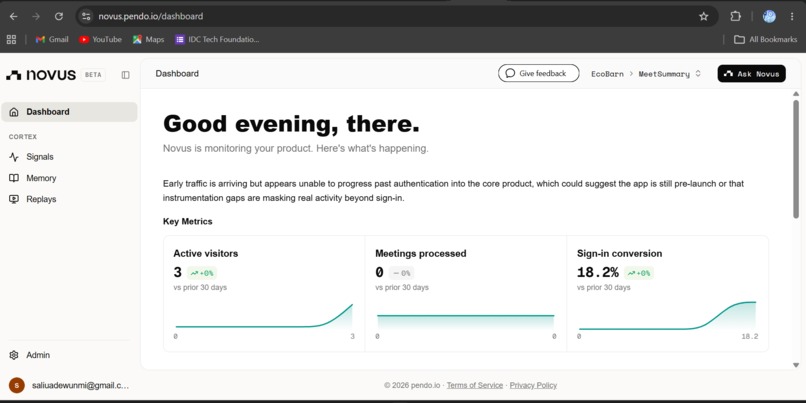The image size is (806, 403).
Task: Click the Meetings processed metric card title
Action: click(x=420, y=253)
